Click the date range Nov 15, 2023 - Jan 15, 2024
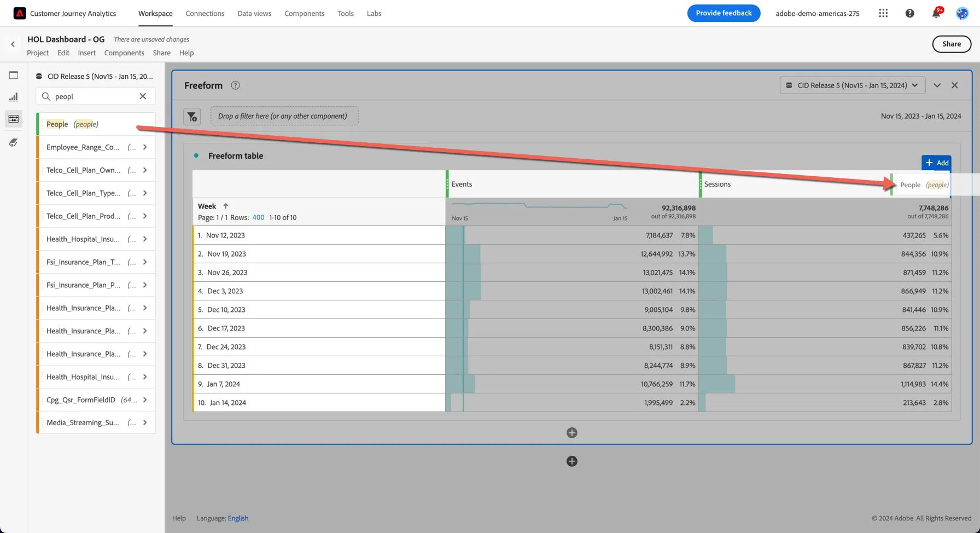The width and height of the screenshot is (980, 533). click(x=921, y=116)
